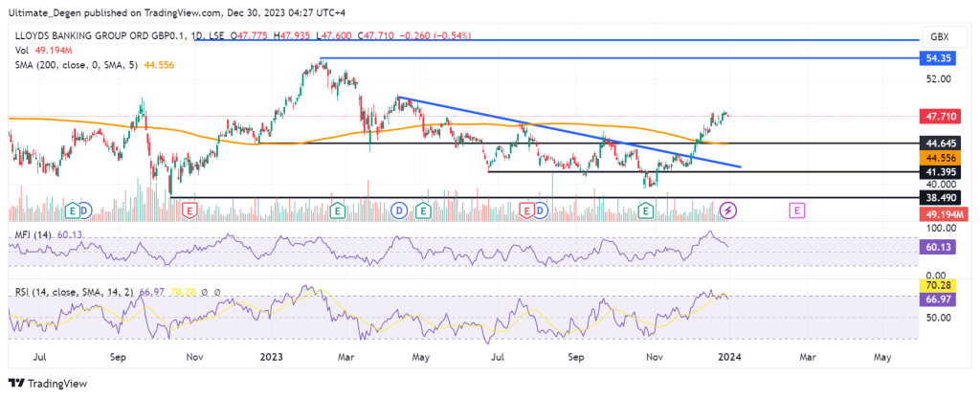This screenshot has height=398, width=980.
Task: Click the purple lightning event icon
Action: pos(728,210)
